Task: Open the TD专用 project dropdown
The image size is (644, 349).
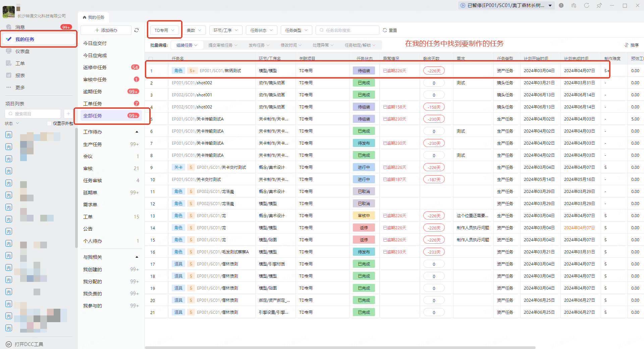Action: click(164, 30)
